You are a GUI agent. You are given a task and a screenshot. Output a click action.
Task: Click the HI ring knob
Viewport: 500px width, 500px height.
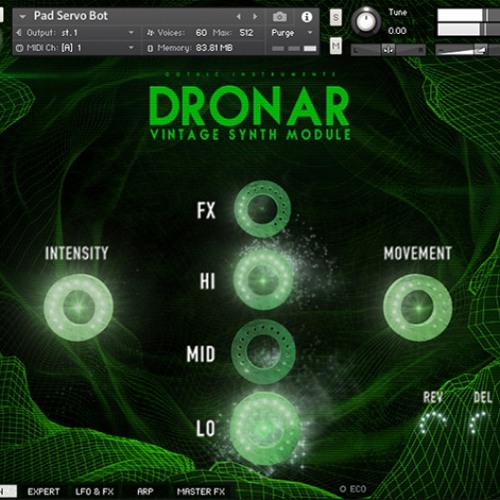(263, 280)
